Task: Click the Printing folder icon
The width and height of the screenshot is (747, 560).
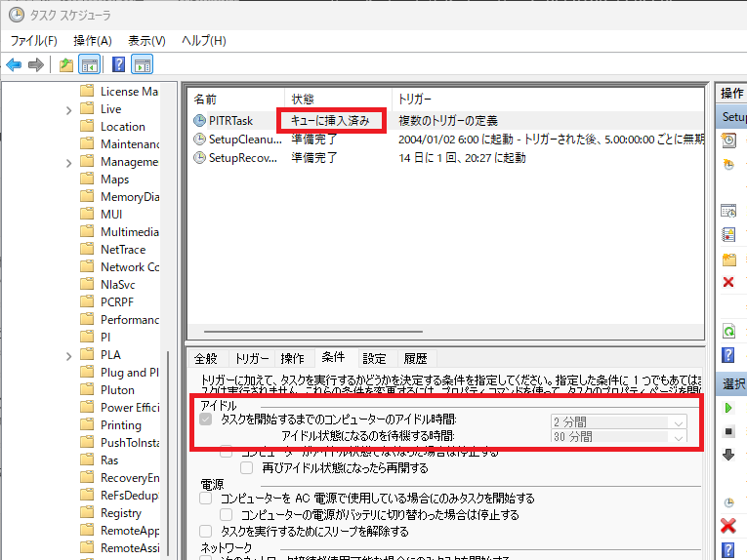Action: pyautogui.click(x=87, y=424)
